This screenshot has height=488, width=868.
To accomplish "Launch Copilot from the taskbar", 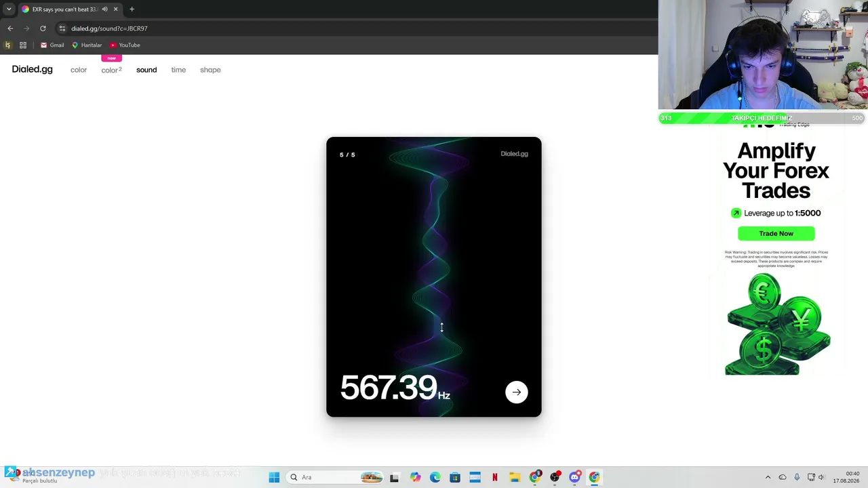I will click(x=415, y=477).
